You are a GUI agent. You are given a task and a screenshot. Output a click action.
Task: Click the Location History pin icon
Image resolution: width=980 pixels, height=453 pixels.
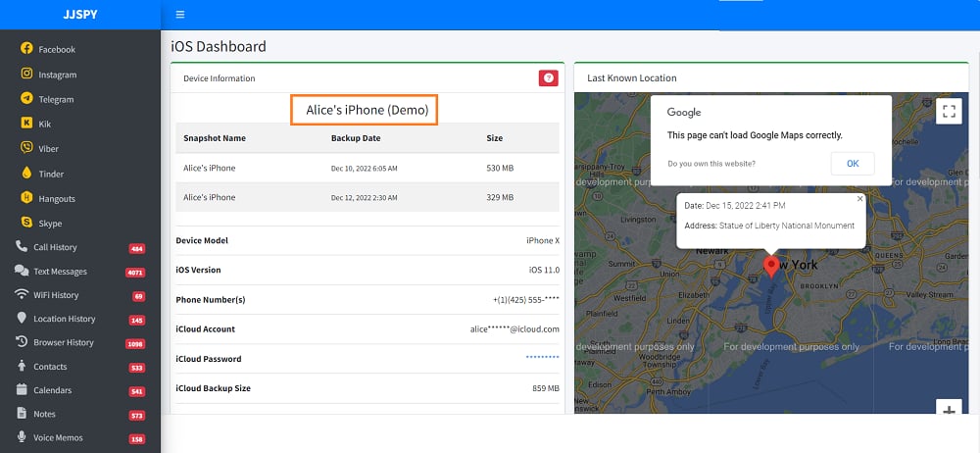tap(22, 318)
